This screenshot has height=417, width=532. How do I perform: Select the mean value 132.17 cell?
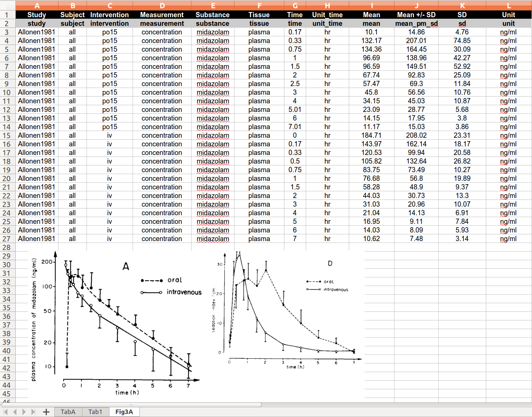pos(372,41)
